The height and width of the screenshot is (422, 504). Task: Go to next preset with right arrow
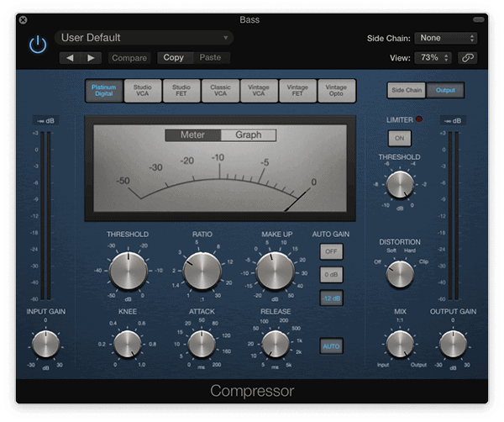[x=91, y=58]
